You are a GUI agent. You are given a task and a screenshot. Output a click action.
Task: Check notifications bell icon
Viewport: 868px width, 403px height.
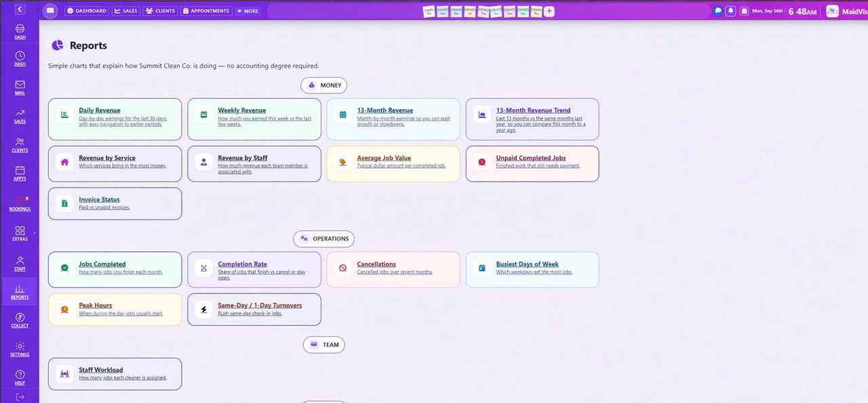click(x=731, y=11)
